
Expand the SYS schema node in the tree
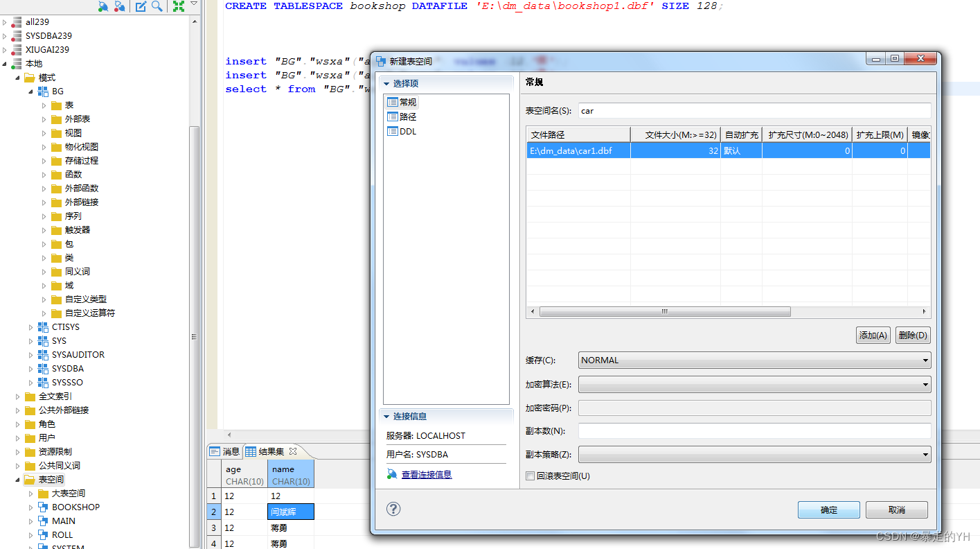pos(30,340)
